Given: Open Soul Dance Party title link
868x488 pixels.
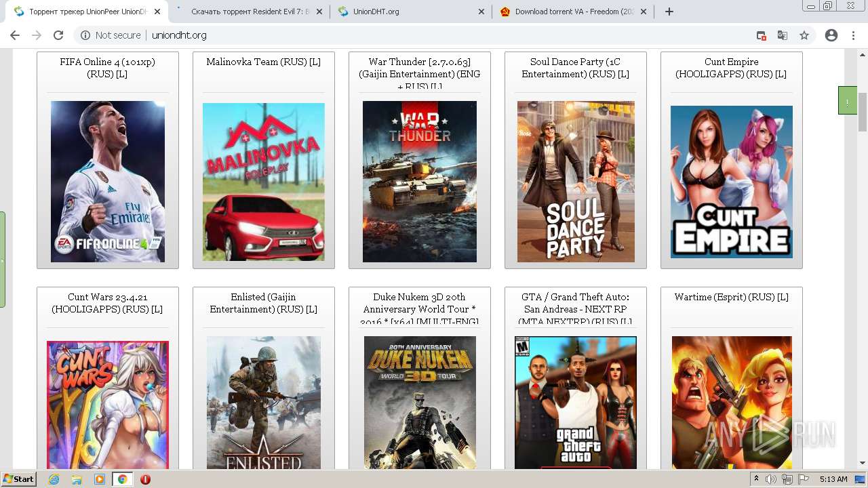Looking at the screenshot, I should 575,68.
